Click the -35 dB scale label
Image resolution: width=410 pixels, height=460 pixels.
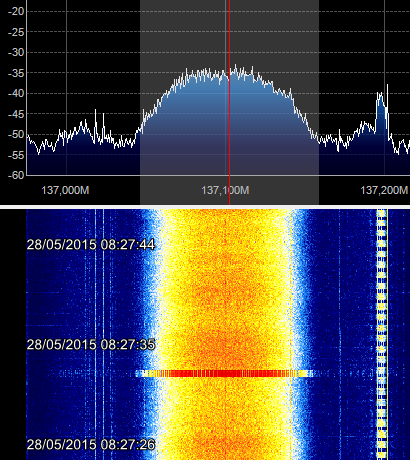[16, 73]
